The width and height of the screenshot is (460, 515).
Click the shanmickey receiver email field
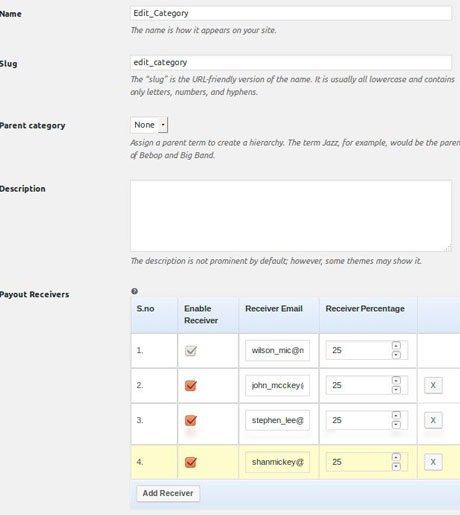[x=277, y=462]
